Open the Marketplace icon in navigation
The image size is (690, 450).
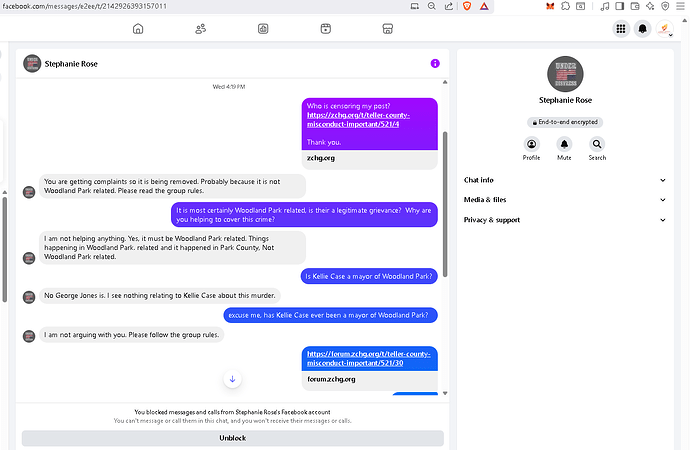pyautogui.click(x=388, y=29)
